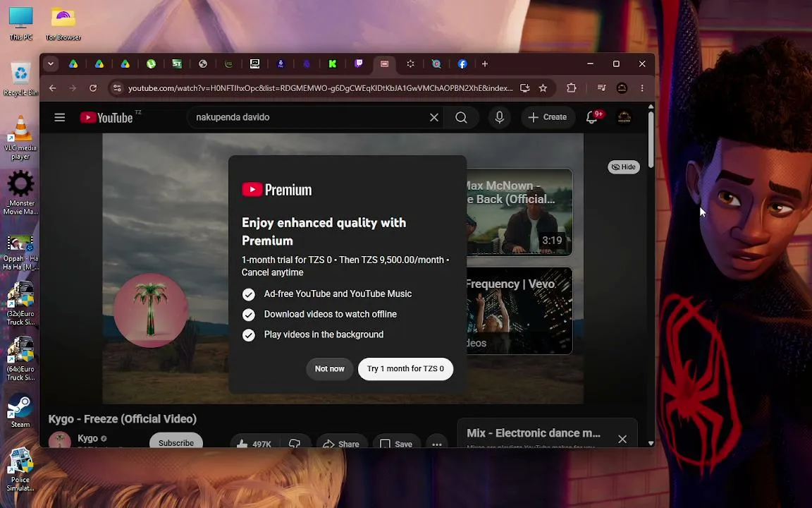Click the Kygo channel avatar below video

pyautogui.click(x=59, y=440)
